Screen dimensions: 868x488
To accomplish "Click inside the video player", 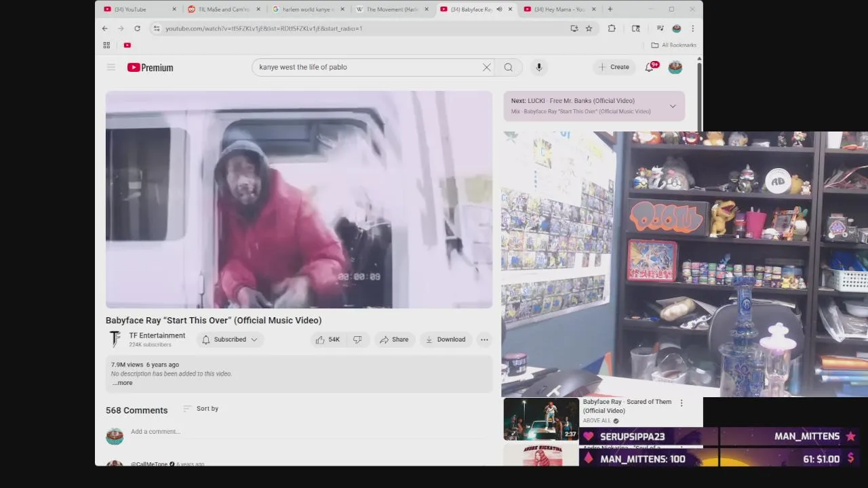I will coord(299,199).
